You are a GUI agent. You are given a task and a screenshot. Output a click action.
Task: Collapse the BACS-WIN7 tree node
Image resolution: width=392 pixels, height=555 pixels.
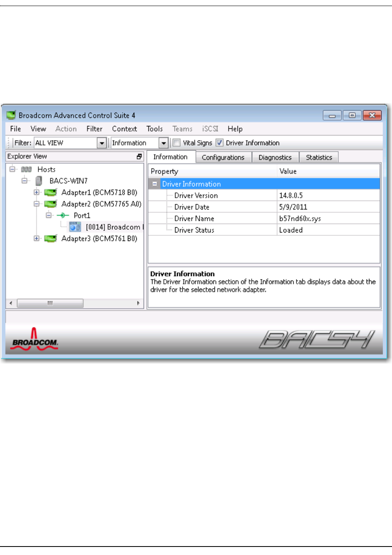click(x=25, y=180)
